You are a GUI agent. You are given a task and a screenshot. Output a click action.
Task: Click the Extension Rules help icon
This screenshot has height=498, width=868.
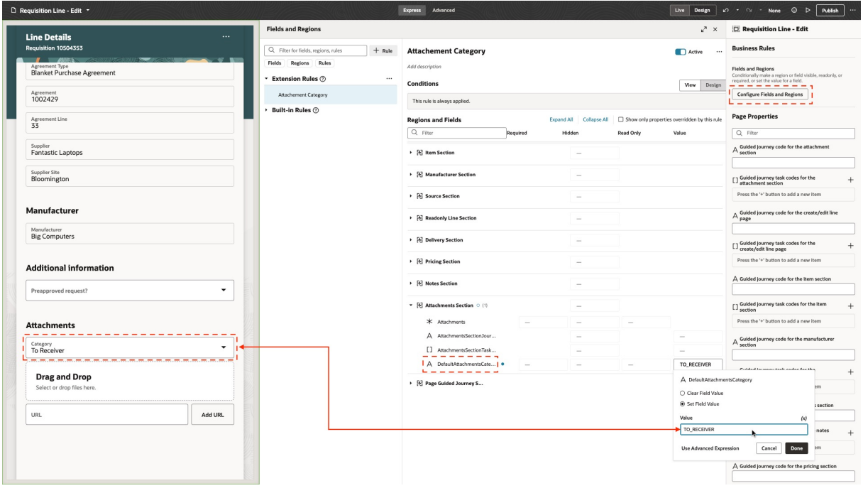[x=323, y=79]
